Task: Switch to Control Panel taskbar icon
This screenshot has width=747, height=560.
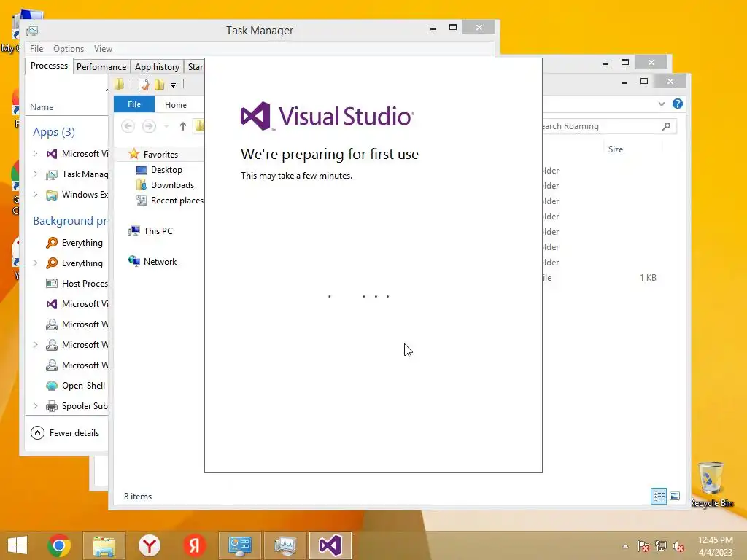Action: point(239,545)
